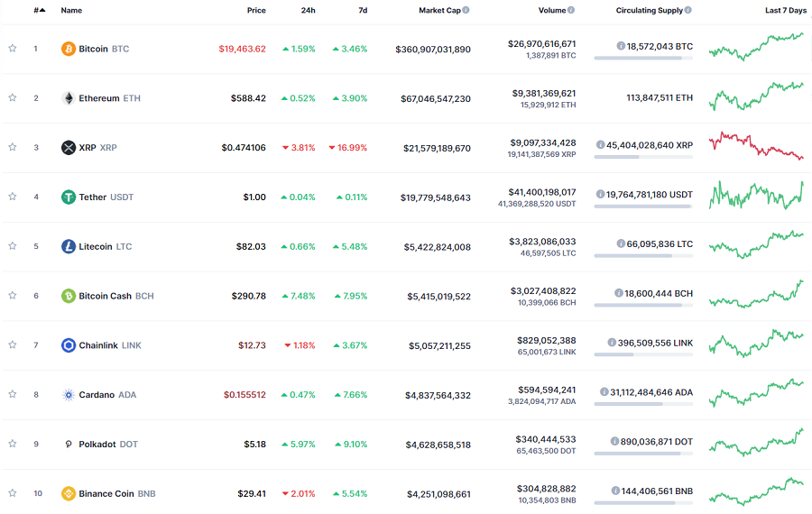
Task: Open the Polkadot DOT coin page
Action: point(108,445)
